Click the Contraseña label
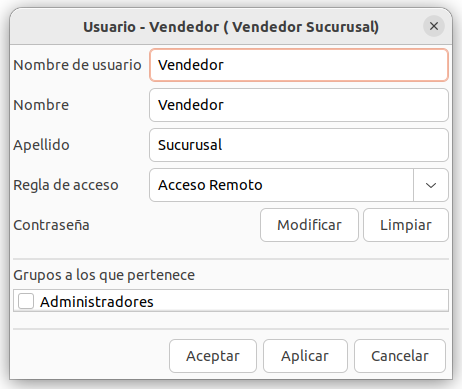462x389 pixels. coord(51,225)
